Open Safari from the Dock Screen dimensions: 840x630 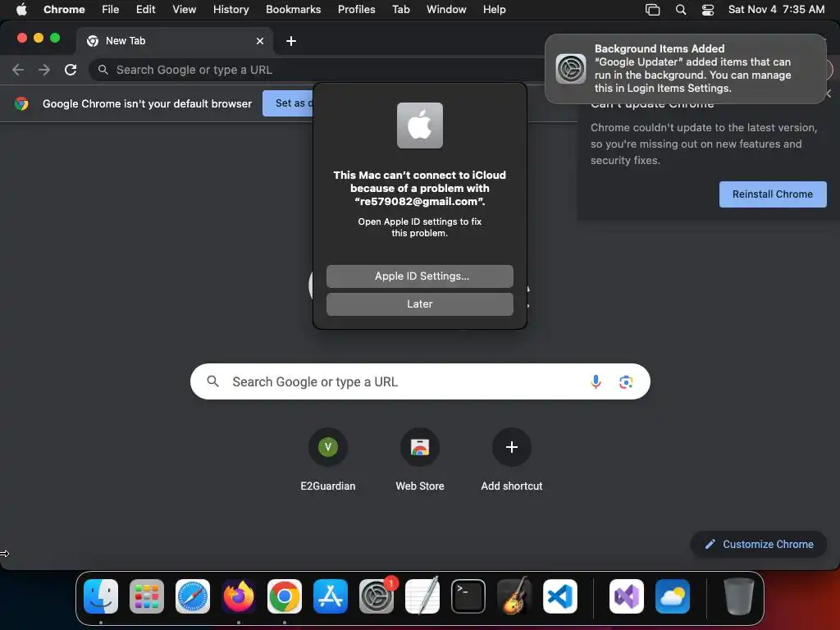193,596
